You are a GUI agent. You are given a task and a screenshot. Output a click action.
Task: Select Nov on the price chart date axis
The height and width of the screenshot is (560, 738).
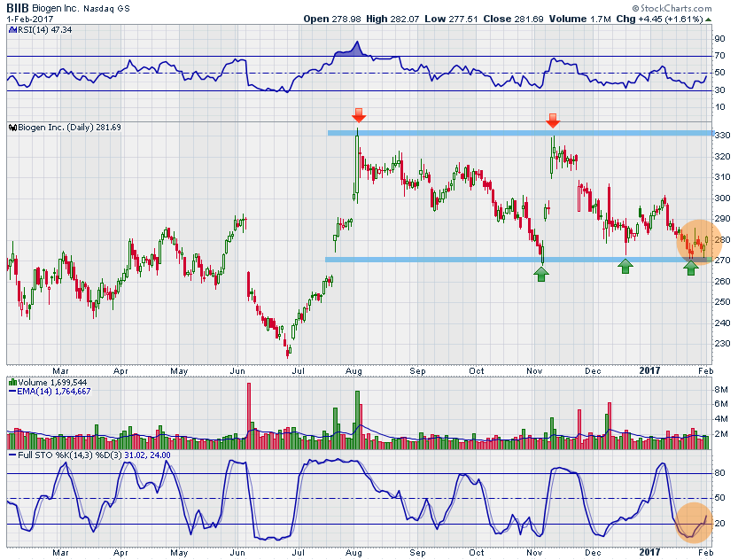534,371
